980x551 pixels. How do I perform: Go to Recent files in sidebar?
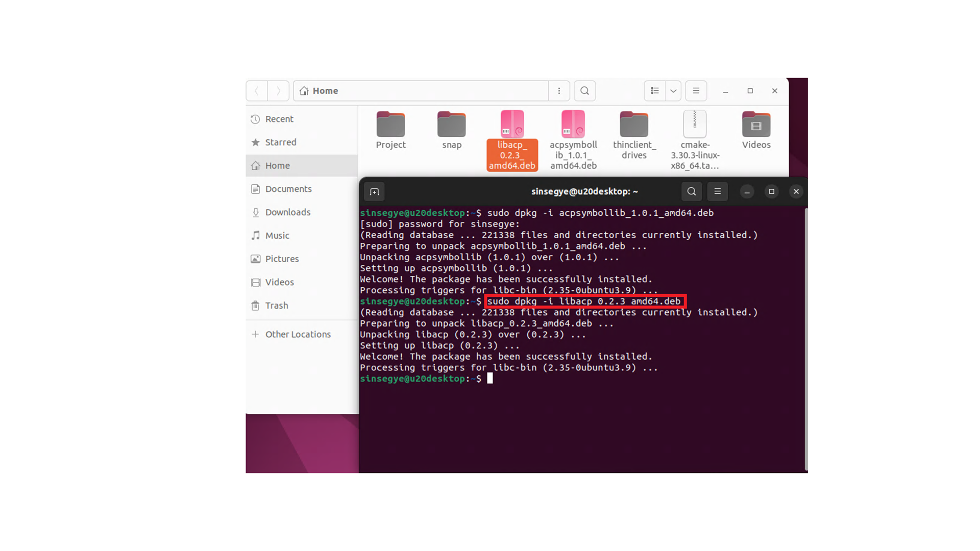[x=279, y=119]
